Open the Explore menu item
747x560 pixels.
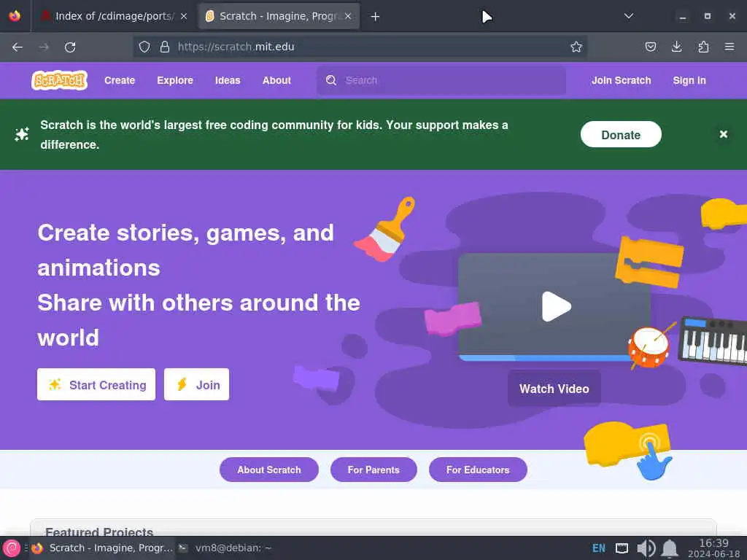point(175,80)
